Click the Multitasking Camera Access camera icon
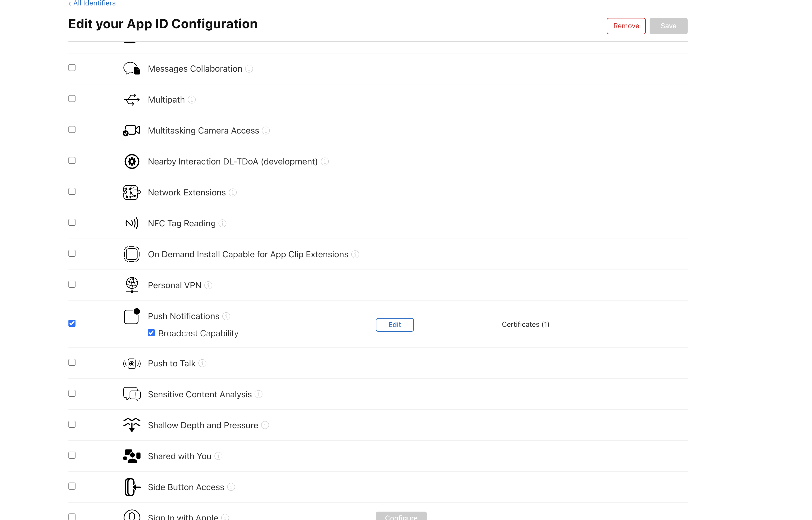This screenshot has height=520, width=812. point(131,130)
